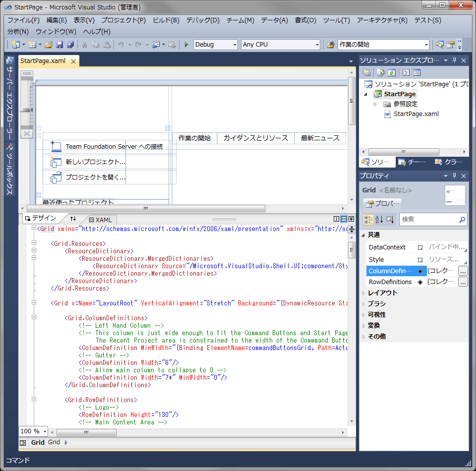Open the ファイル(F) menu
The height and width of the screenshot is (471, 476).
click(x=23, y=20)
